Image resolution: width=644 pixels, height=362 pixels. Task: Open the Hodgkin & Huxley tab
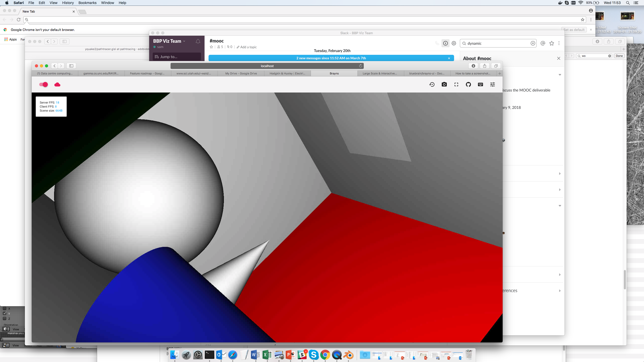point(288,73)
